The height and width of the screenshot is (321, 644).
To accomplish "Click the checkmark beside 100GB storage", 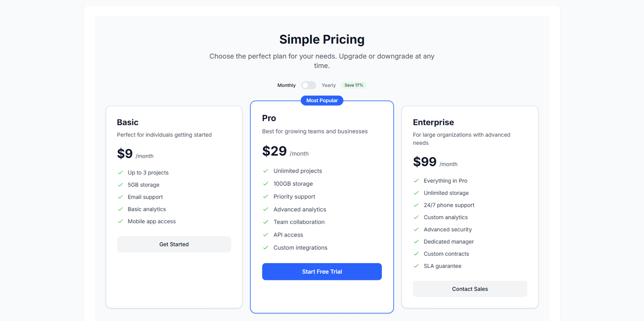I will pyautogui.click(x=266, y=183).
